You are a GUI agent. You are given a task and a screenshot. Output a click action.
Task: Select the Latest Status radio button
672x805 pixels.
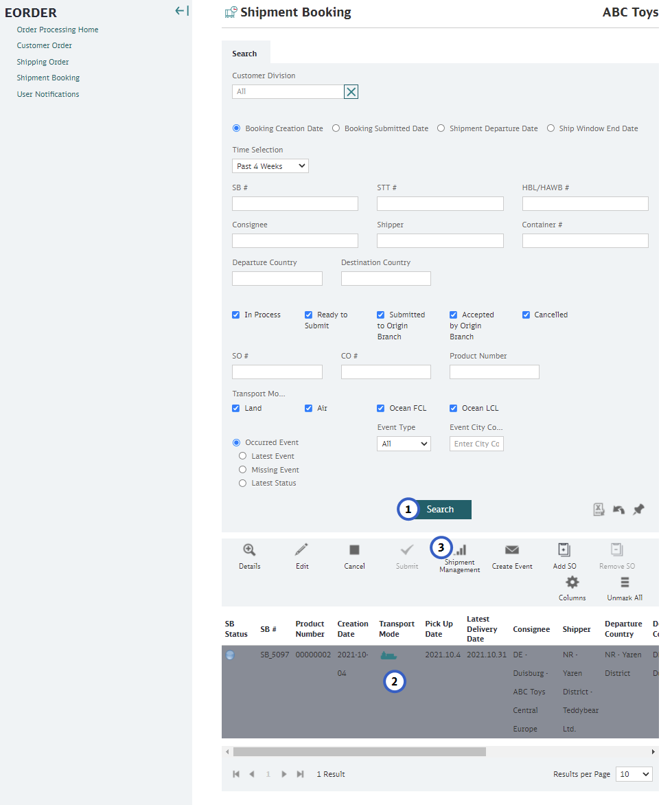click(242, 483)
